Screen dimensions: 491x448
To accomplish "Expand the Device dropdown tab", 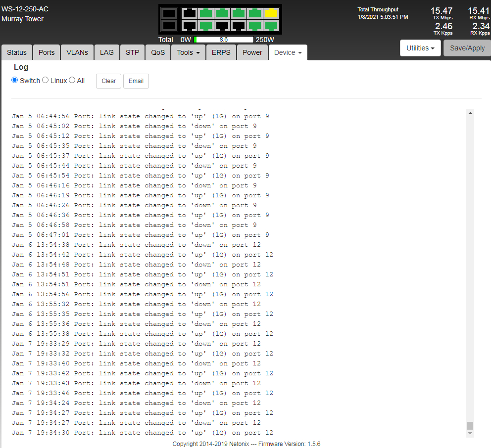I will 288,52.
